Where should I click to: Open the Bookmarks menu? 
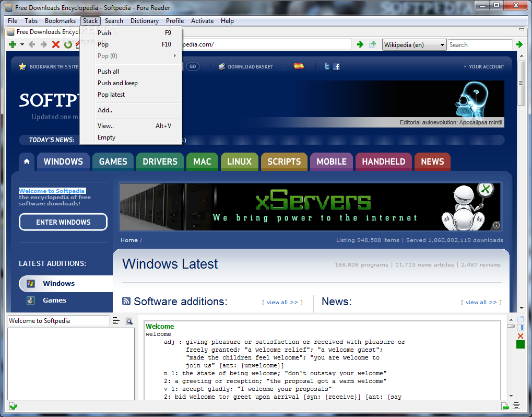point(60,21)
